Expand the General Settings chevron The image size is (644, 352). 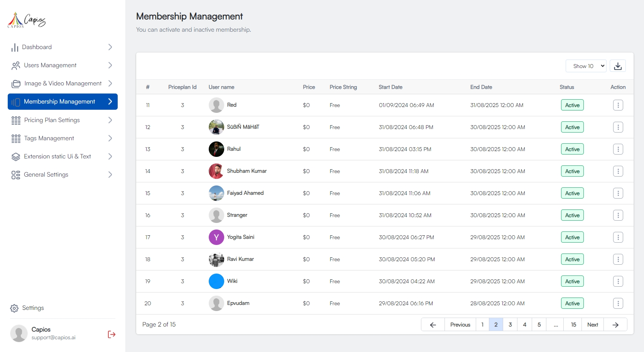tap(110, 175)
